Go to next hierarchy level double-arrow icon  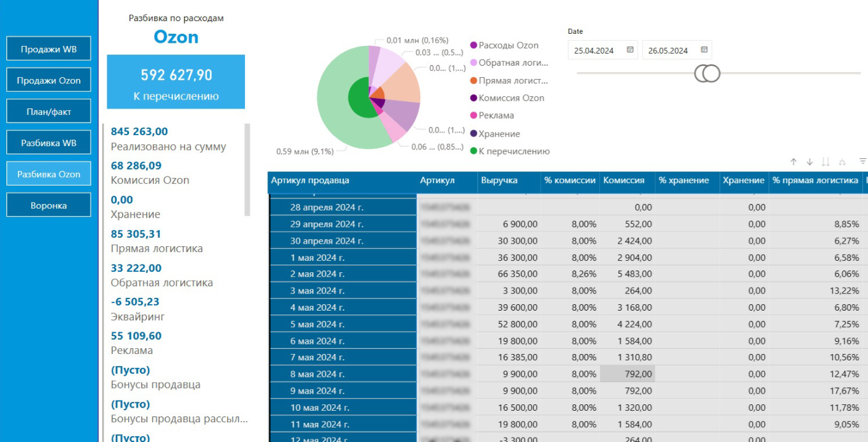pyautogui.click(x=825, y=162)
